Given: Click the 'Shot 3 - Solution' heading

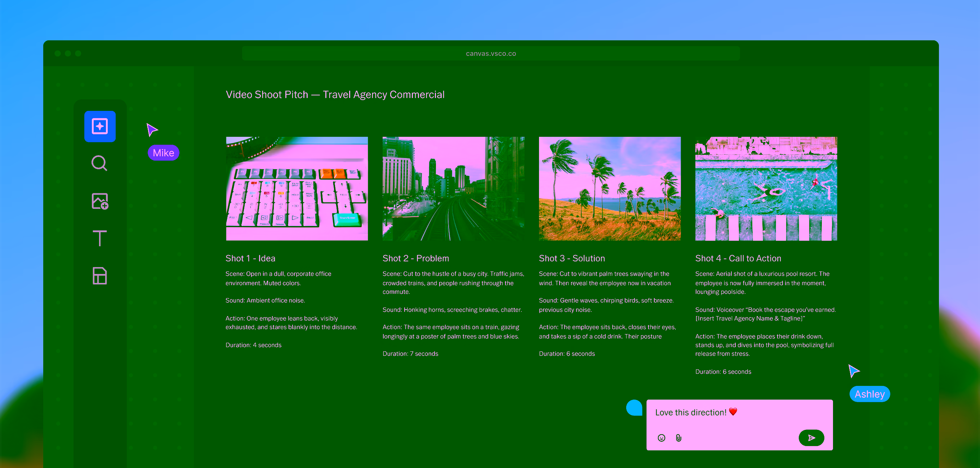Looking at the screenshot, I should pos(572,258).
